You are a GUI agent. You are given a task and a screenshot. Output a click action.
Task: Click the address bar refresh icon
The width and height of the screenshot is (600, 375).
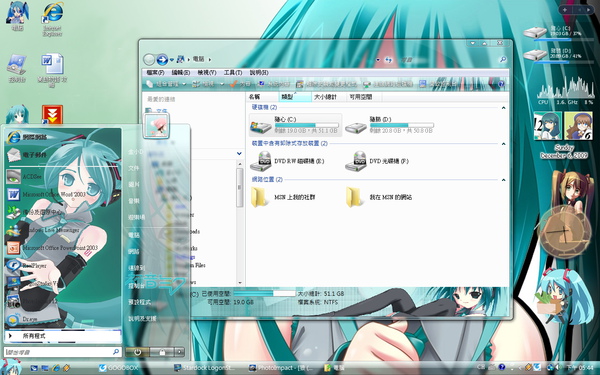pyautogui.click(x=389, y=60)
